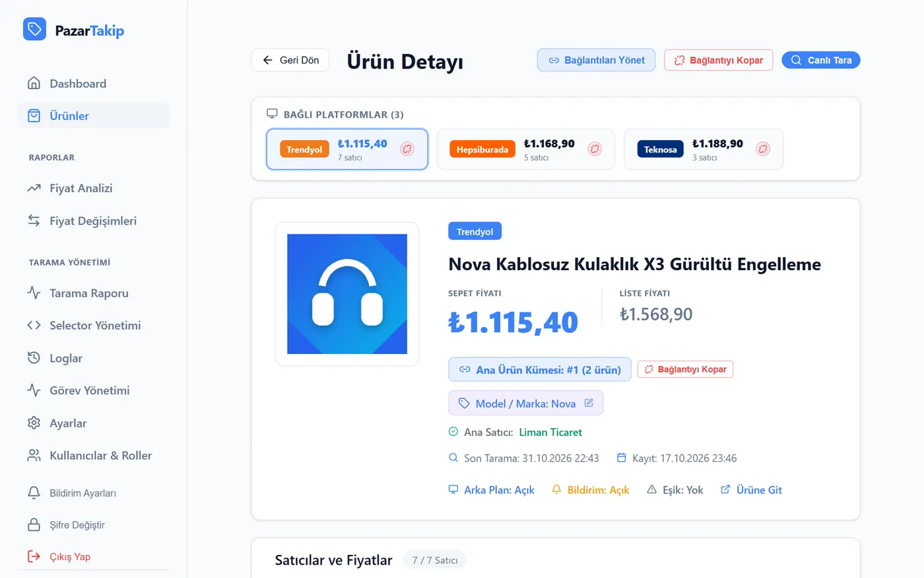Open Loglar page
This screenshot has height=578, width=924.
pyautogui.click(x=94, y=358)
